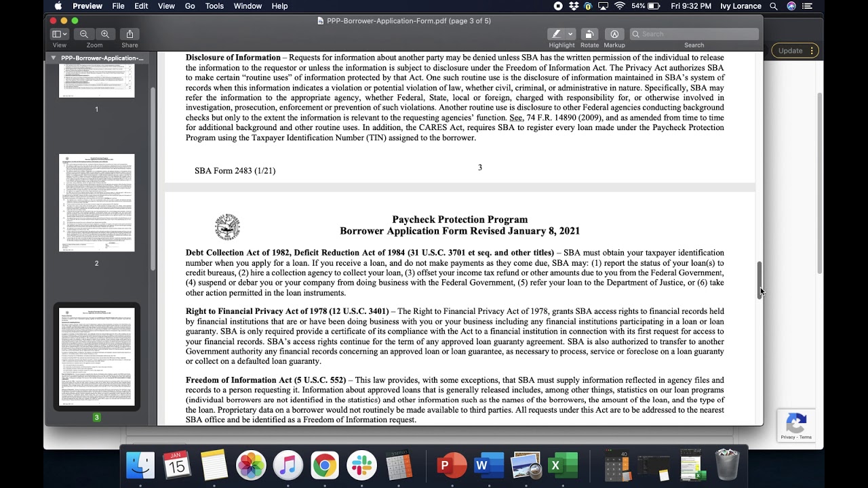The image size is (868, 488).
Task: Open the File menu
Action: 118,6
